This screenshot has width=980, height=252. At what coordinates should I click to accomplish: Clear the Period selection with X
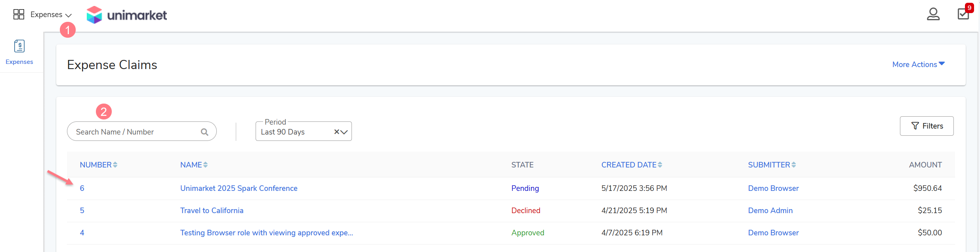[336, 132]
